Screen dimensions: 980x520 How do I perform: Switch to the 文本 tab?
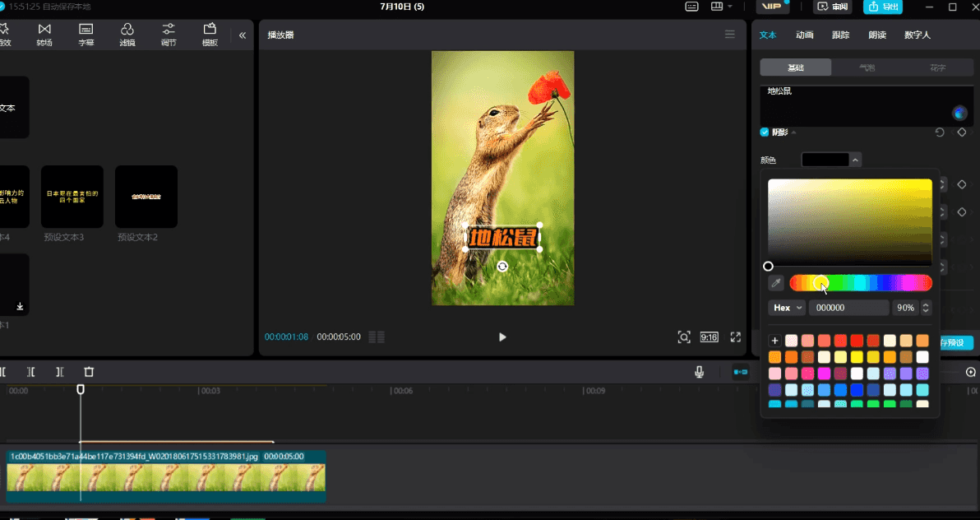coord(768,35)
